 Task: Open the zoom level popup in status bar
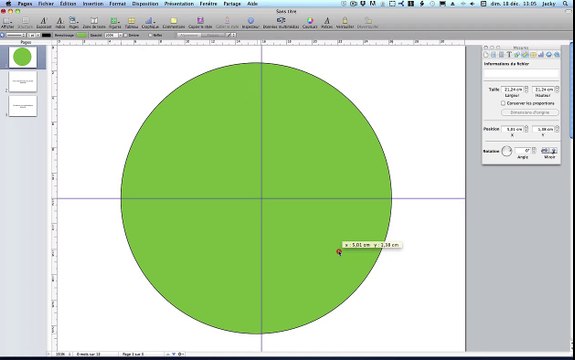(x=63, y=355)
